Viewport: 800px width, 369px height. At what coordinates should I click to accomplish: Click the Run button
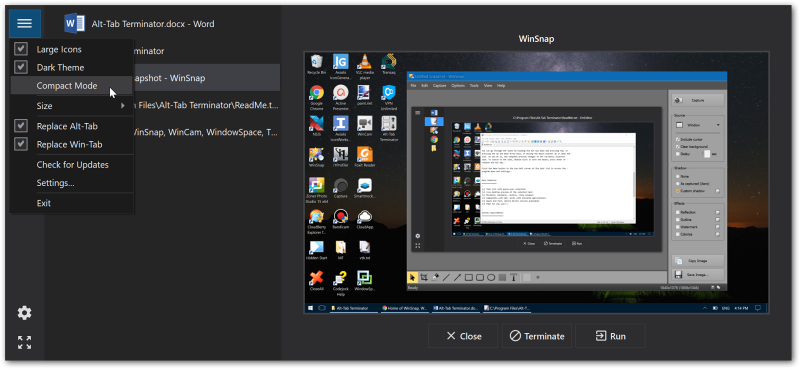610,336
